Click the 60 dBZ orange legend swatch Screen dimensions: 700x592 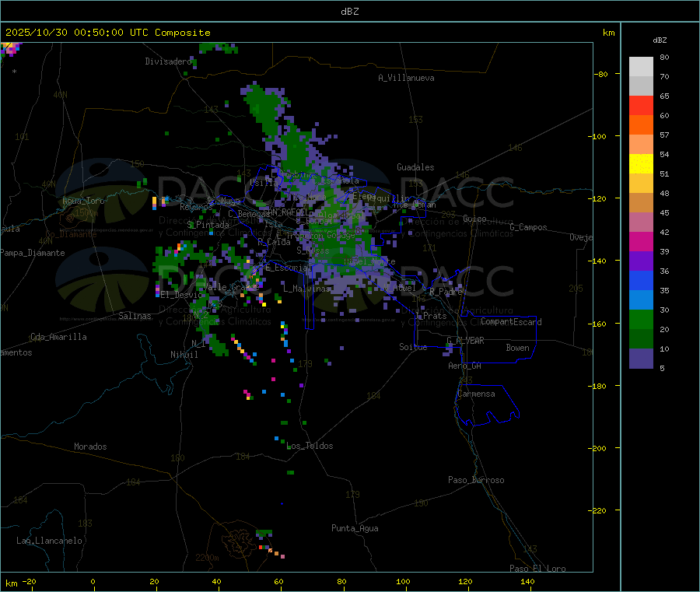coord(641,125)
